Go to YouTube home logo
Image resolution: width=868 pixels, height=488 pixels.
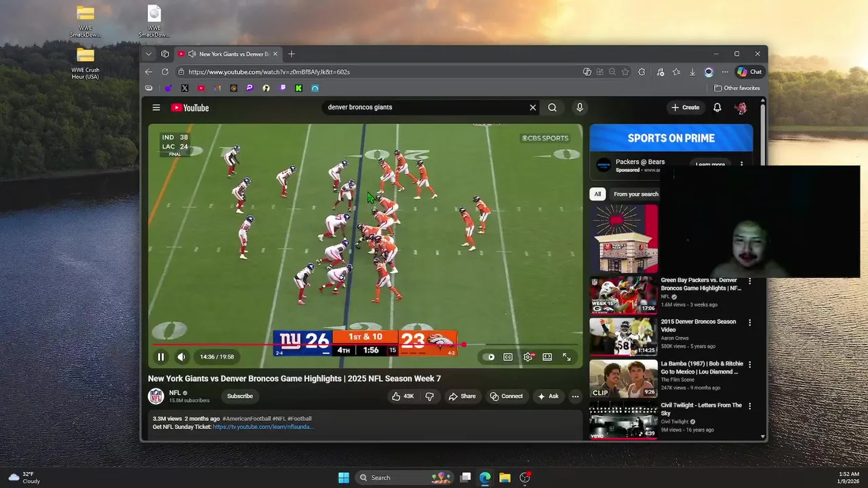[190, 108]
